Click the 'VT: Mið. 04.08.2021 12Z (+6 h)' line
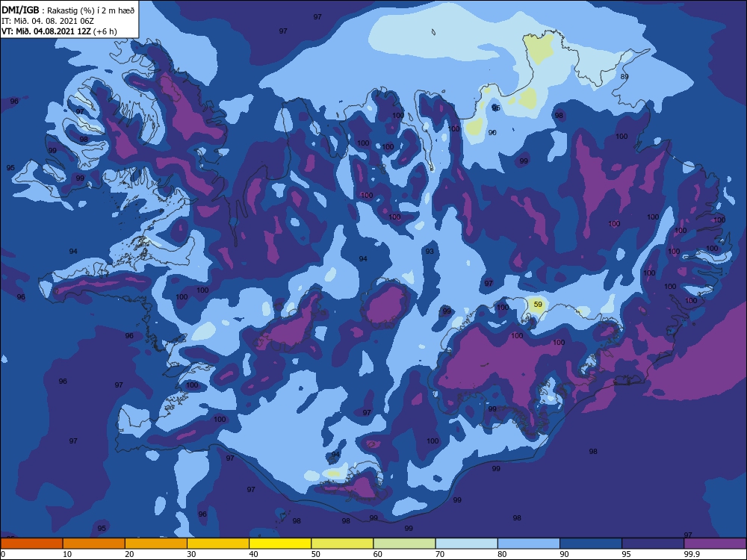 coord(59,31)
